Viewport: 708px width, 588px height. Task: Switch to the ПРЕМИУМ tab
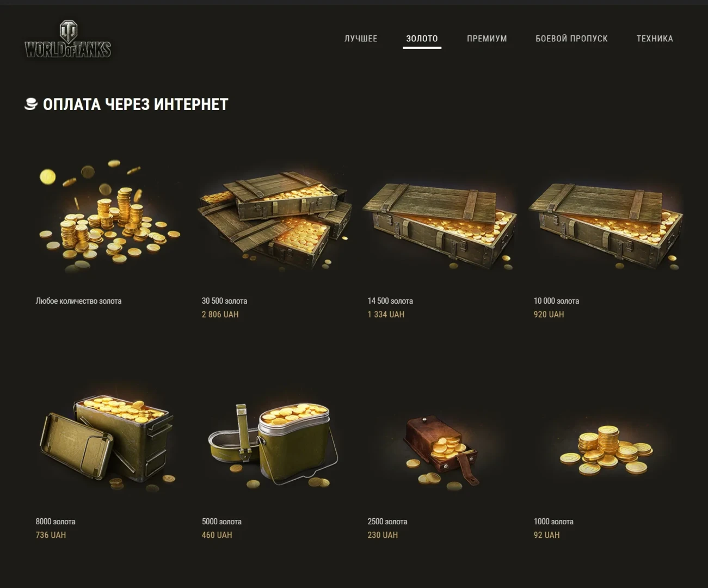pos(487,39)
